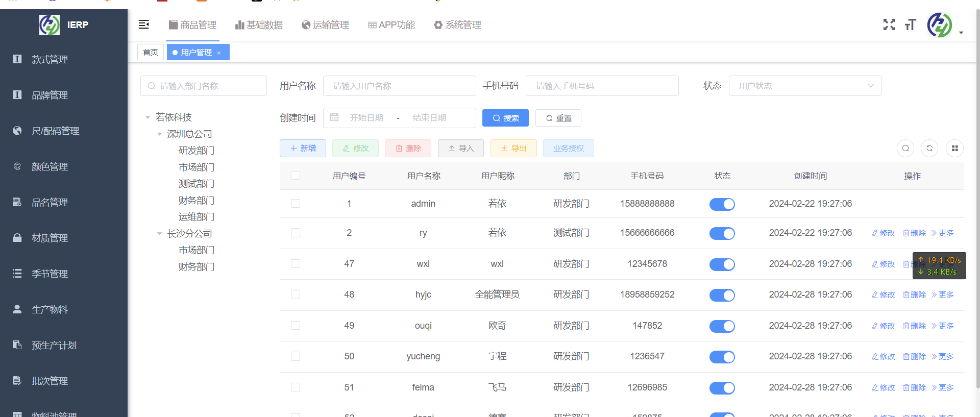
Task: Refresh table with circular arrow icon
Action: (929, 148)
